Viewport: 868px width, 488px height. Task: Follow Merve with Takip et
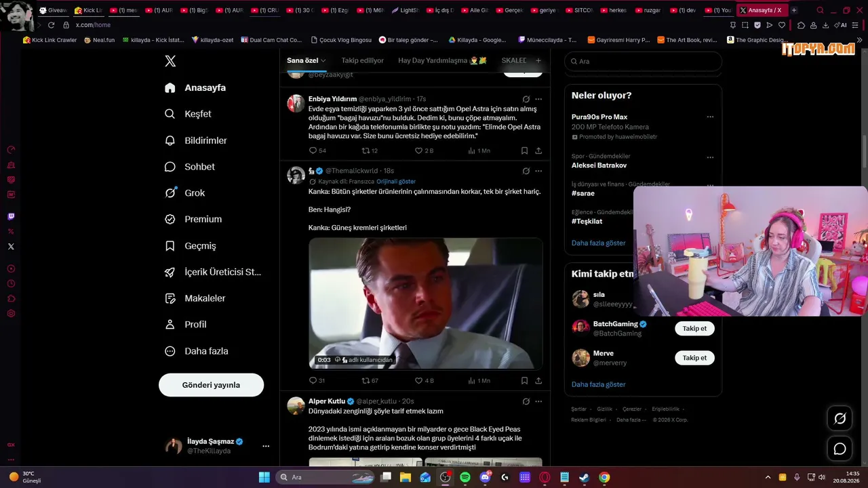click(694, 358)
